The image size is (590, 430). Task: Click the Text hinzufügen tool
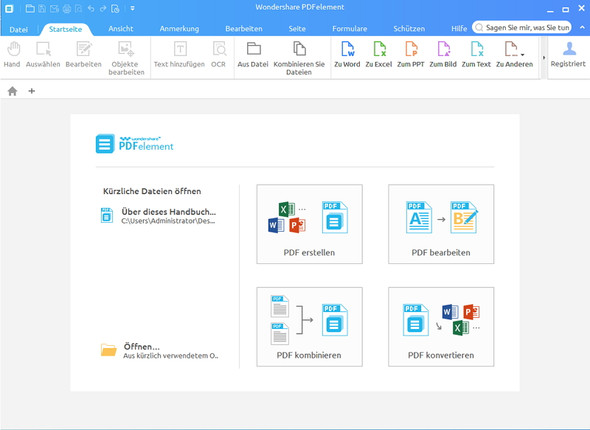pyautogui.click(x=179, y=55)
